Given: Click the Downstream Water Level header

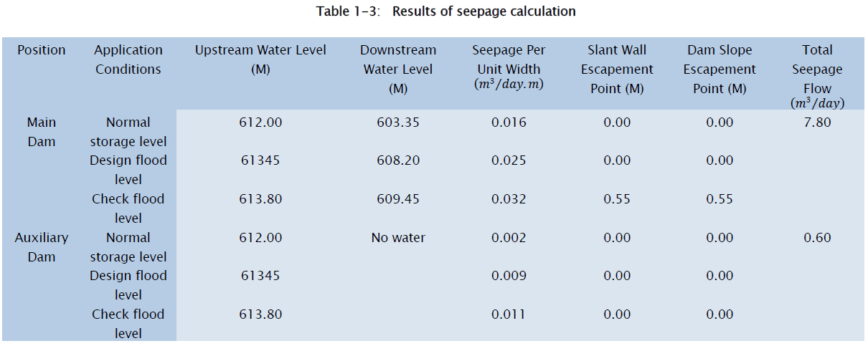Looking at the screenshot, I should 398,69.
